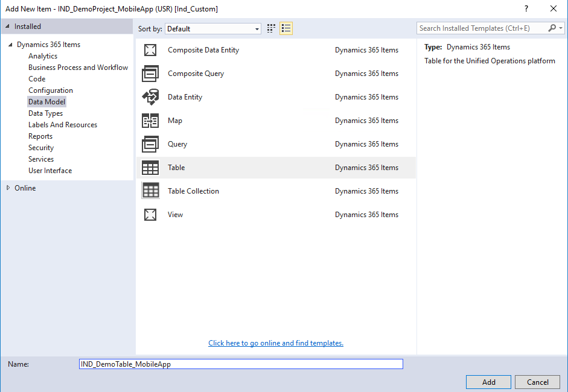Switch to small icons view

pos(286,28)
